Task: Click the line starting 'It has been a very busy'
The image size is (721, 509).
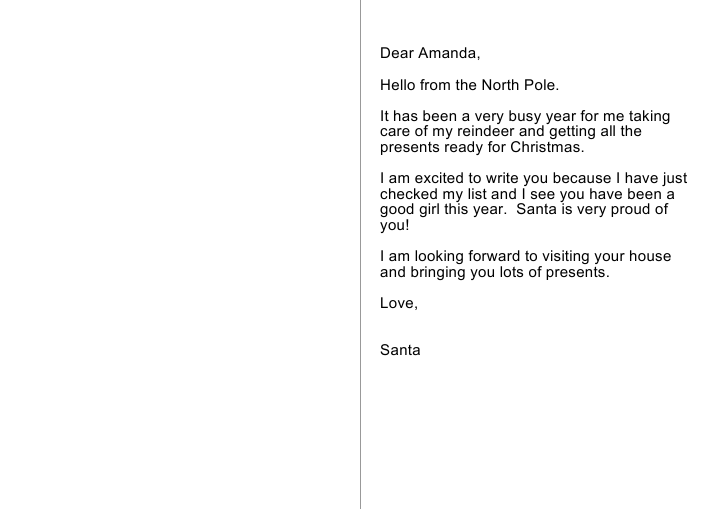Action: (525, 116)
